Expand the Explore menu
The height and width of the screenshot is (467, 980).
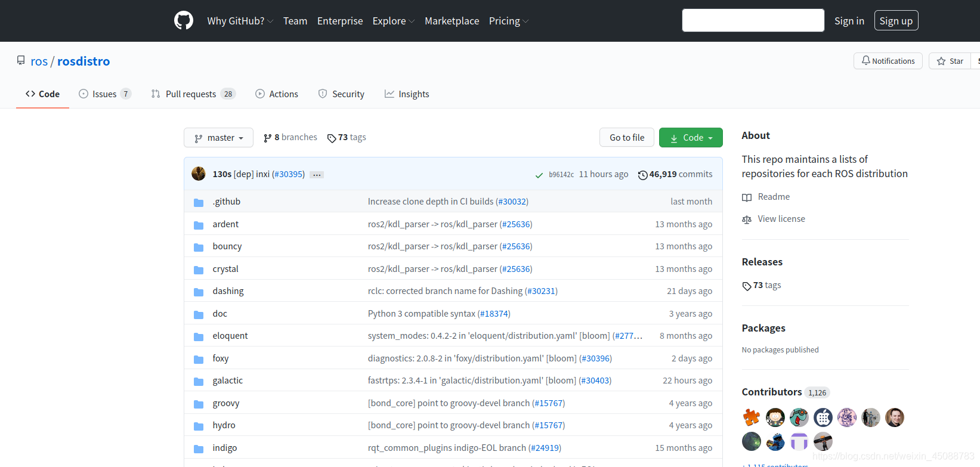[x=393, y=21]
